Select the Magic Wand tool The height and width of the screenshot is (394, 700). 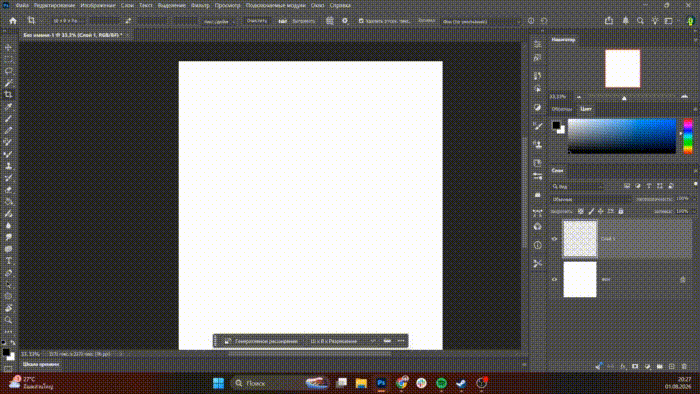(x=8, y=83)
